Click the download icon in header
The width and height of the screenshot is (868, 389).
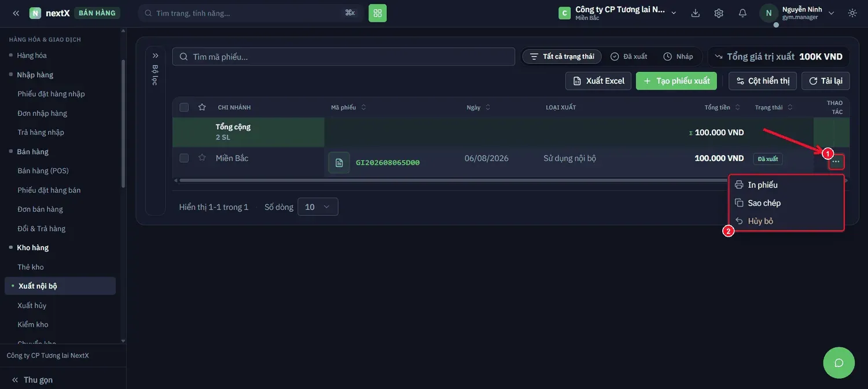(x=696, y=13)
